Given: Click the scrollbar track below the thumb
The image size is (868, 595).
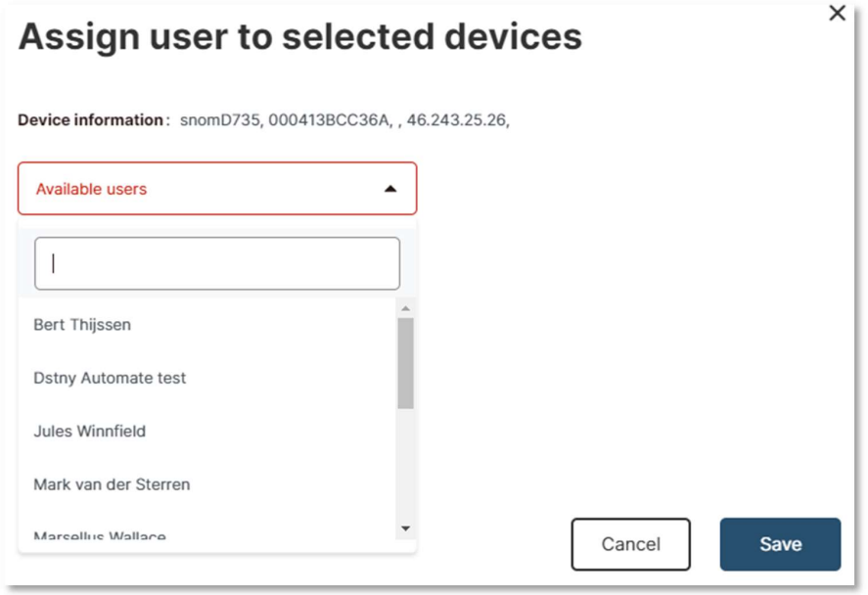Looking at the screenshot, I should click(405, 465).
